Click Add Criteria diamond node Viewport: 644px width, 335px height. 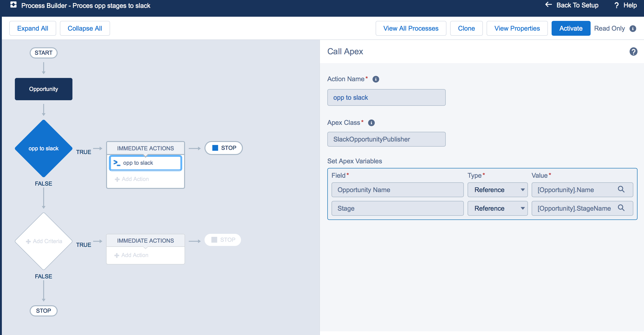[43, 241]
